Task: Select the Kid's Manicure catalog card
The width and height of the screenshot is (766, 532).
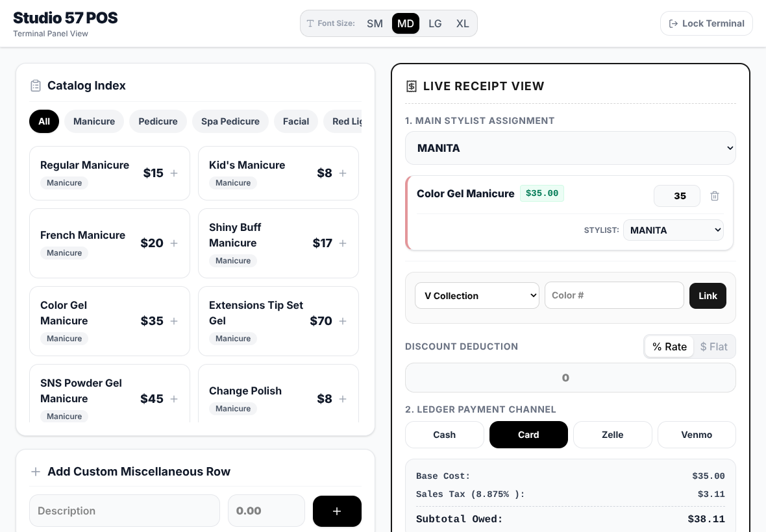Action: pos(278,173)
